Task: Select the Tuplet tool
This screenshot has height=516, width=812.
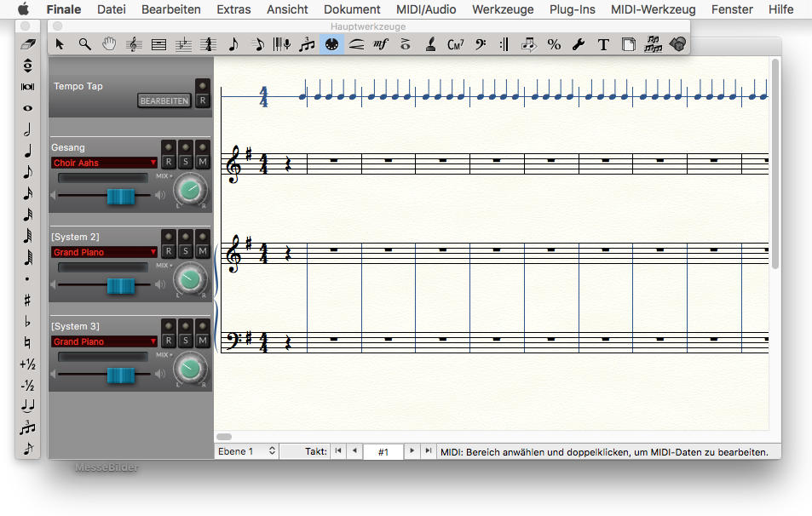Action: 307,44
